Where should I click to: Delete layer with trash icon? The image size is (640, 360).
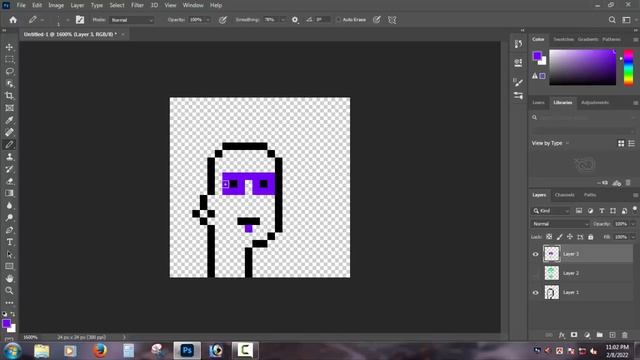click(624, 335)
